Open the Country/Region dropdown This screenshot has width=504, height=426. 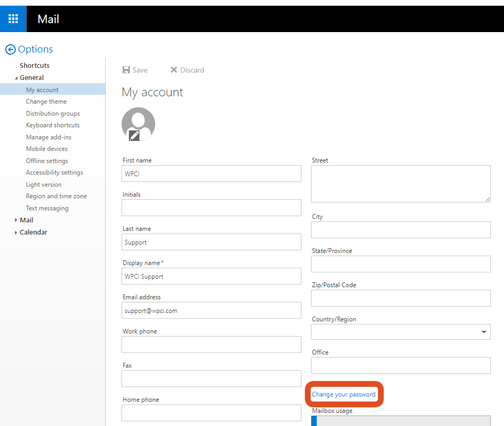click(x=483, y=332)
